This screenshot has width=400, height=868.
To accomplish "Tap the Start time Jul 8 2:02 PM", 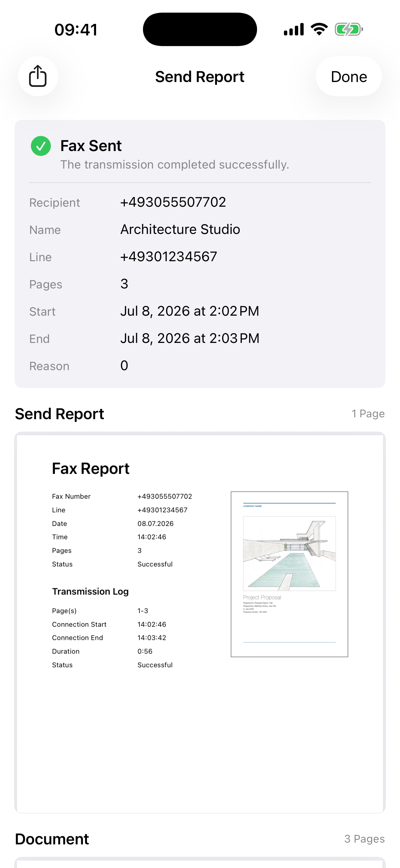I will pyautogui.click(x=190, y=311).
